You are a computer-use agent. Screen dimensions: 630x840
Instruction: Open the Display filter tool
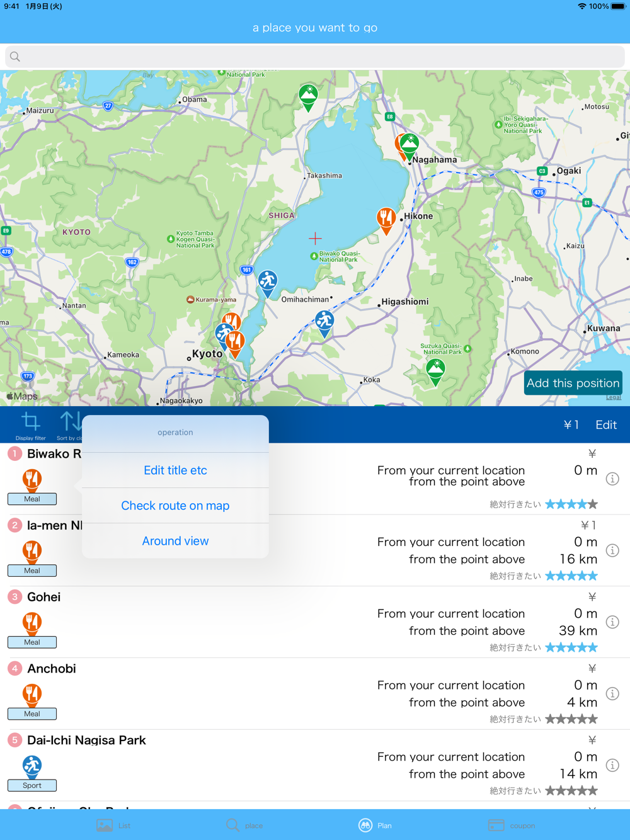click(x=30, y=425)
